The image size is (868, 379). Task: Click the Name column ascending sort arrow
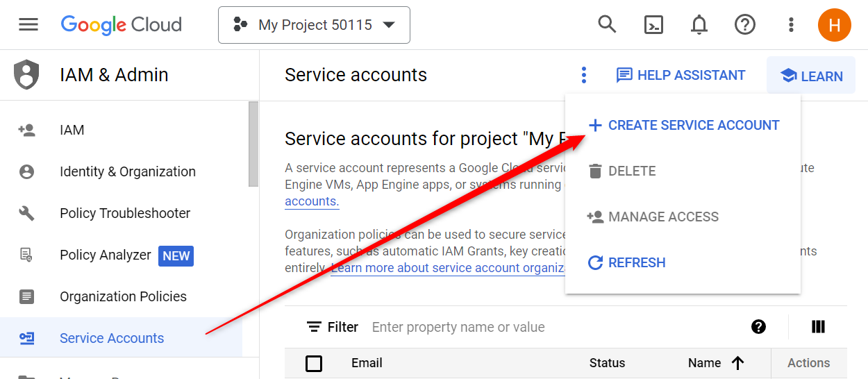pyautogui.click(x=737, y=363)
